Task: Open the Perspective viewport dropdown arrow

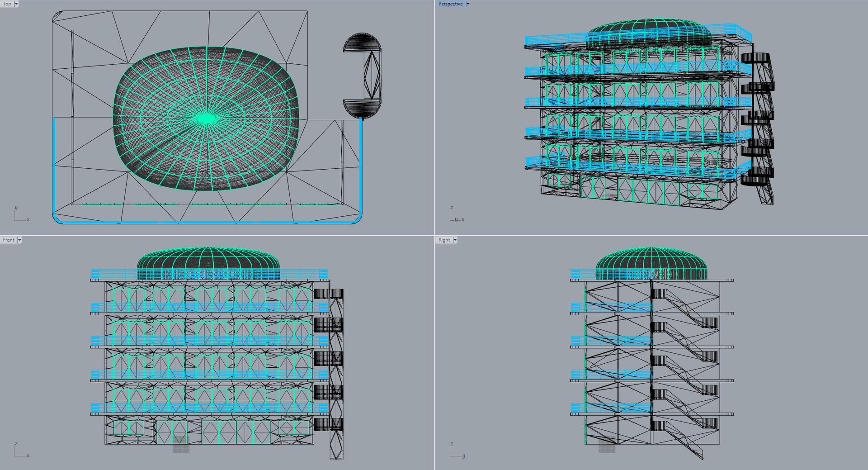Action: (468, 4)
